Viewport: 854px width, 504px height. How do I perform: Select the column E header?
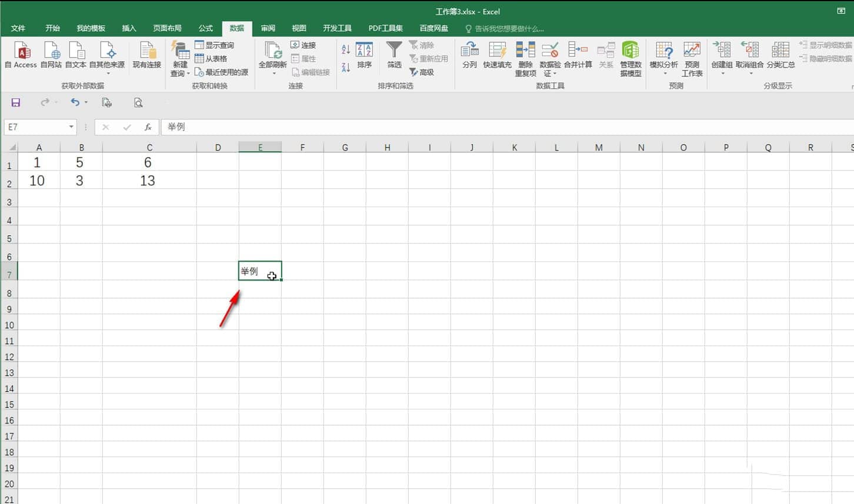click(260, 147)
